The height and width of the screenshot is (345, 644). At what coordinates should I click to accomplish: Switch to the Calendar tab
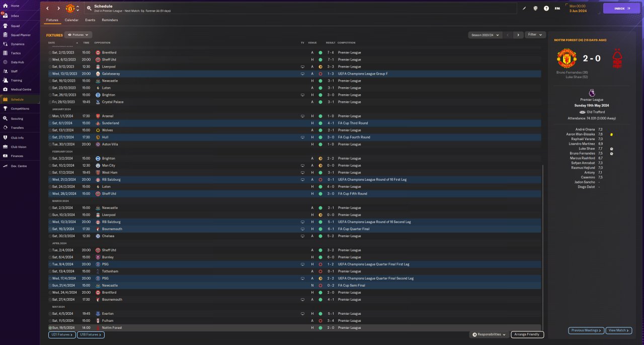tap(71, 20)
